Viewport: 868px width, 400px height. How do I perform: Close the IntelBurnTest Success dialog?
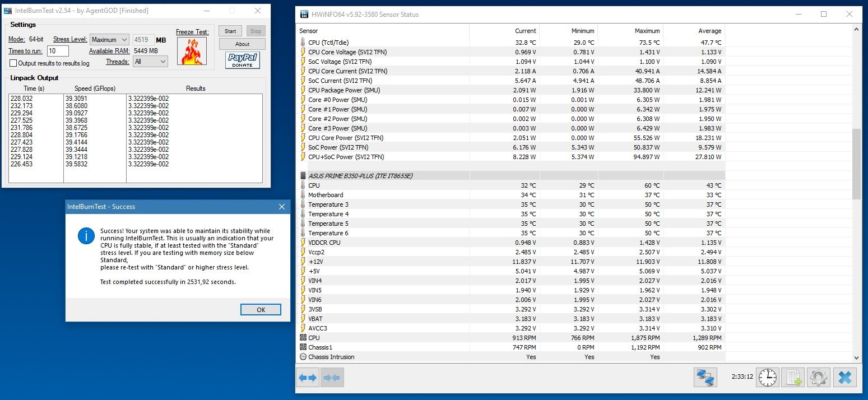pos(282,207)
